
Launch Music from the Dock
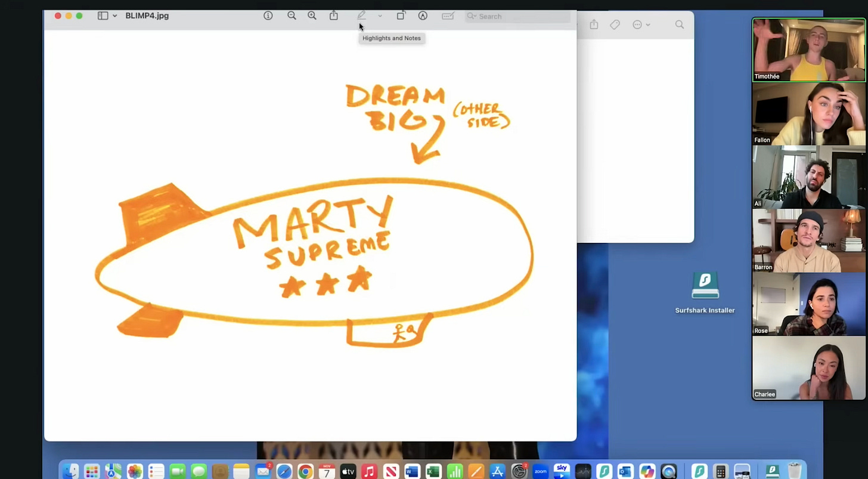pyautogui.click(x=370, y=471)
